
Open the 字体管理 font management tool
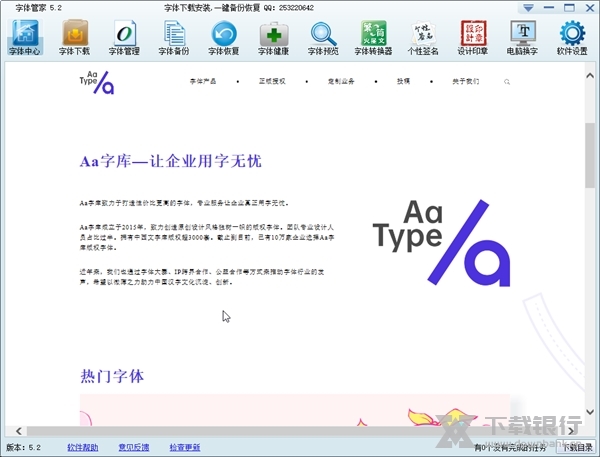click(124, 38)
